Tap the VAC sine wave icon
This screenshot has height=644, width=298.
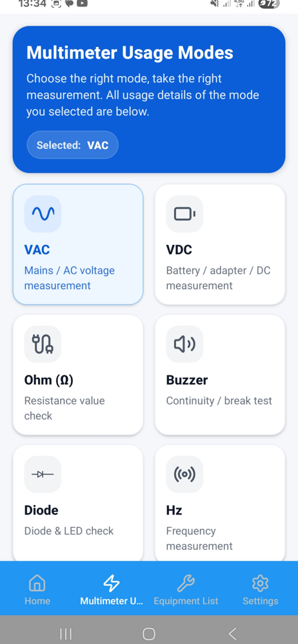(43, 214)
